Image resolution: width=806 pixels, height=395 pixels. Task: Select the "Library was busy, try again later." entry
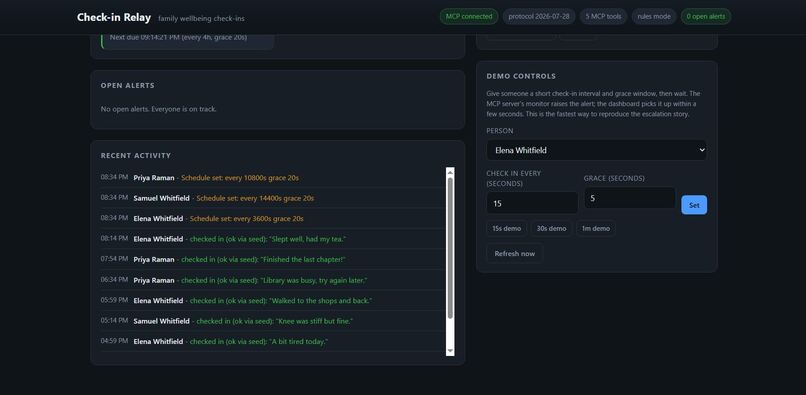pyautogui.click(x=273, y=280)
